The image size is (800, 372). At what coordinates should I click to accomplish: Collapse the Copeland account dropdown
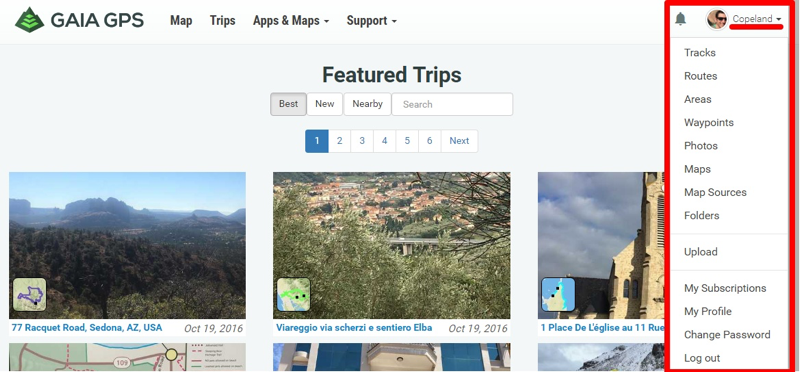click(x=757, y=19)
